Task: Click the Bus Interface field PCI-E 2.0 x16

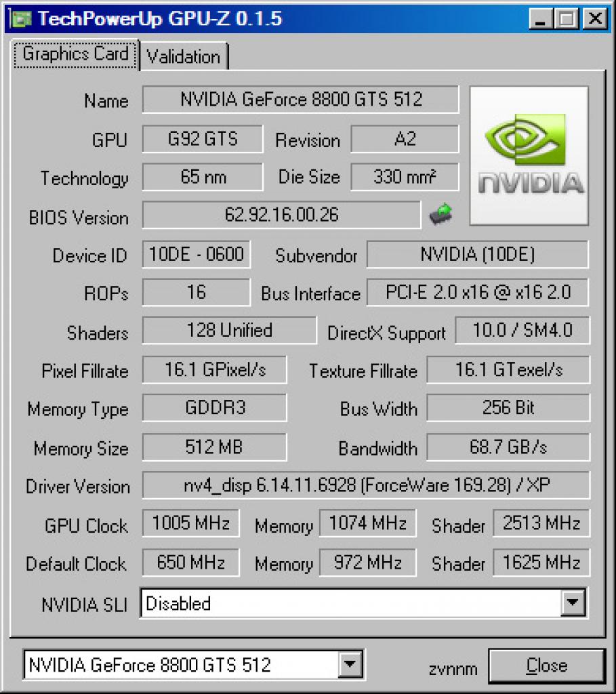Action: pyautogui.click(x=478, y=292)
